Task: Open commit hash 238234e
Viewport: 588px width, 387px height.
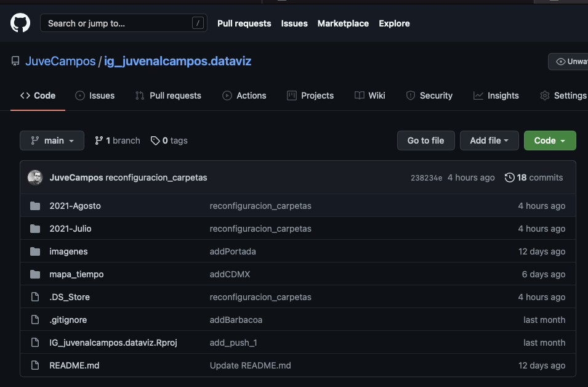Action: [426, 178]
